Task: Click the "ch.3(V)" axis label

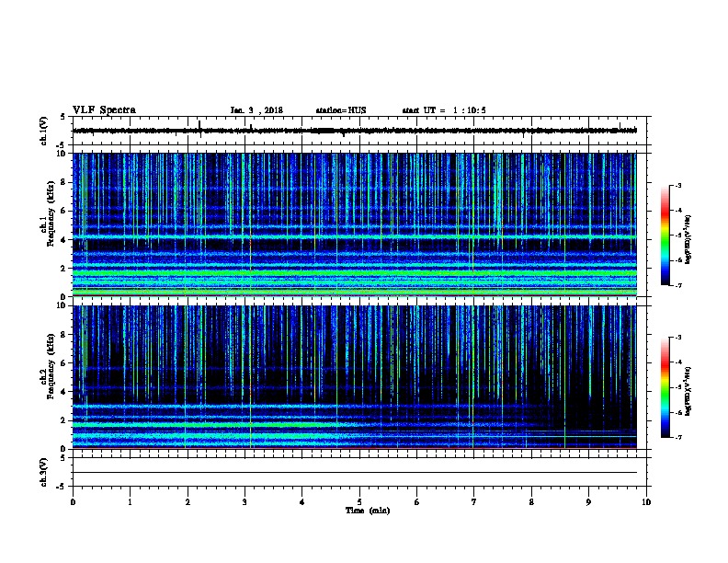Action: (43, 472)
